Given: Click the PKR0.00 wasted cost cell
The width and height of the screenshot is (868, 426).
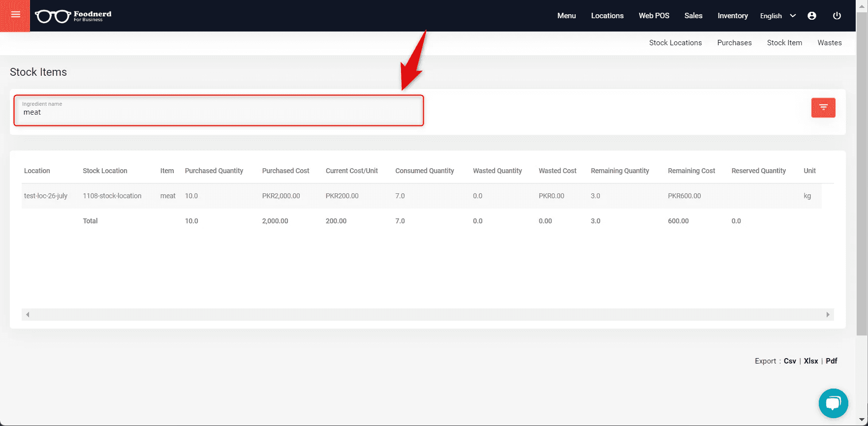Looking at the screenshot, I should (552, 196).
